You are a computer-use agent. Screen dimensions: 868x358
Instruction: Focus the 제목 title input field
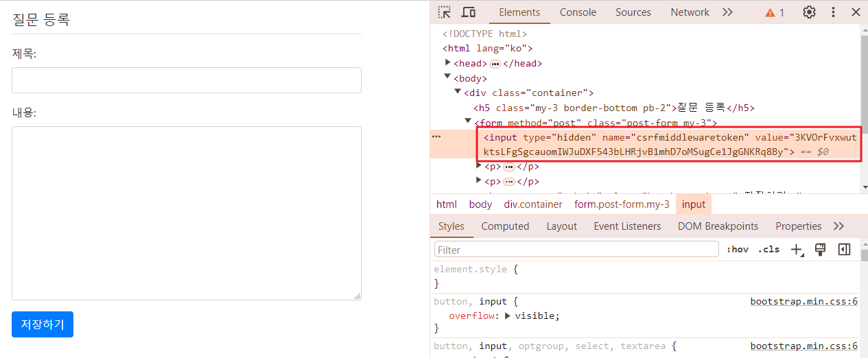click(187, 80)
